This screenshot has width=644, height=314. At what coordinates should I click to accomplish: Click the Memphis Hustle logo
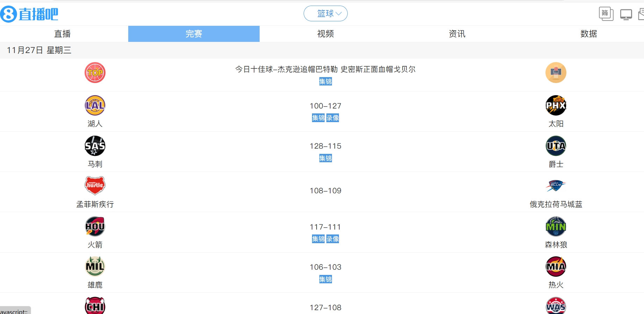point(95,186)
